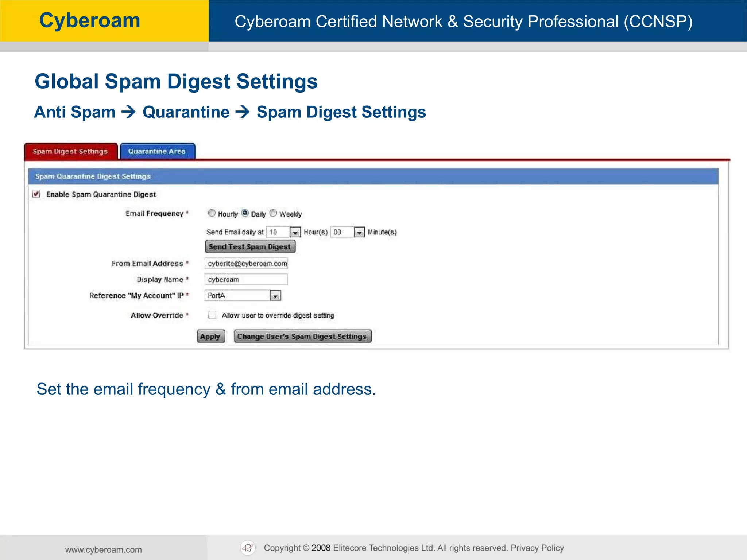Image resolution: width=747 pixels, height=560 pixels.
Task: Select the Daily email frequency option
Action: coord(245,213)
